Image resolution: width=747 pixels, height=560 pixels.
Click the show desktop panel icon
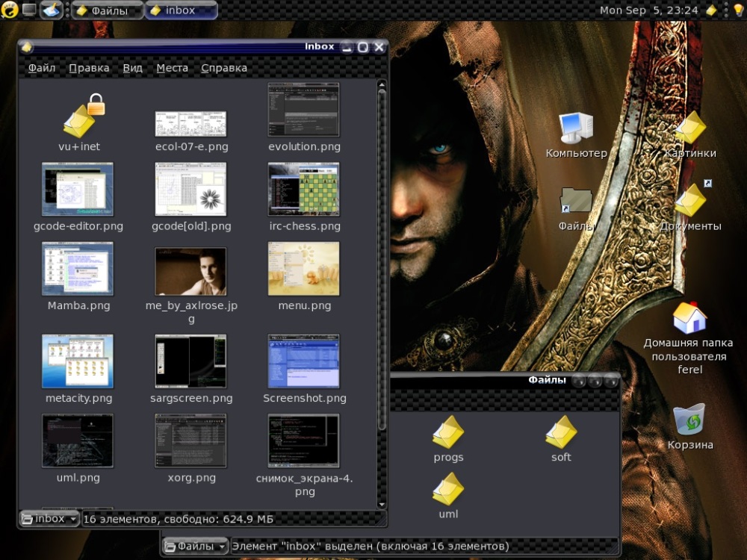[x=52, y=10]
